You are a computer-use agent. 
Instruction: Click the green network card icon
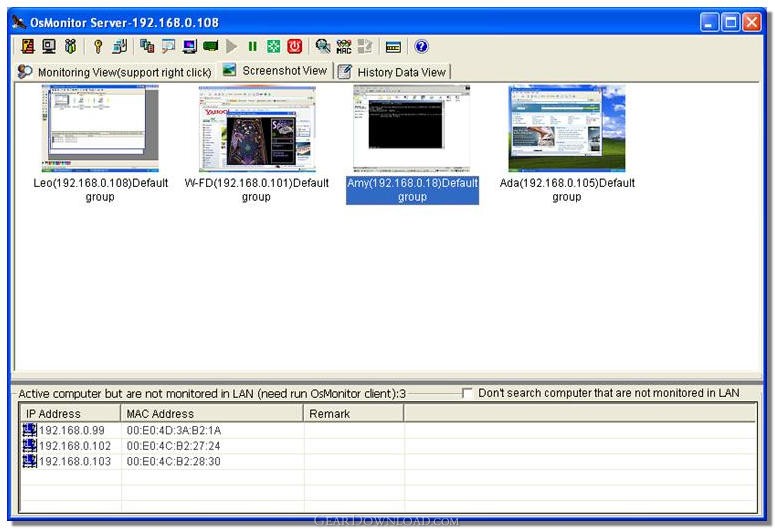[x=211, y=46]
